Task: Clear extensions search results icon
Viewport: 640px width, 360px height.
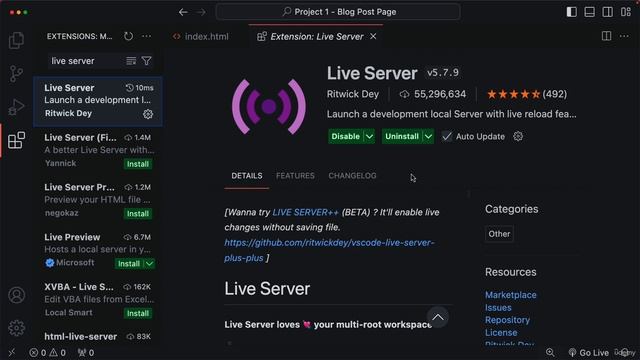Action: 131,61
